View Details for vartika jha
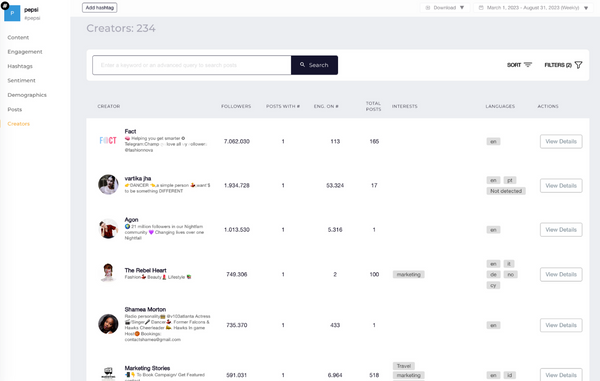Viewport: 600px width, 381px height. pyautogui.click(x=561, y=186)
